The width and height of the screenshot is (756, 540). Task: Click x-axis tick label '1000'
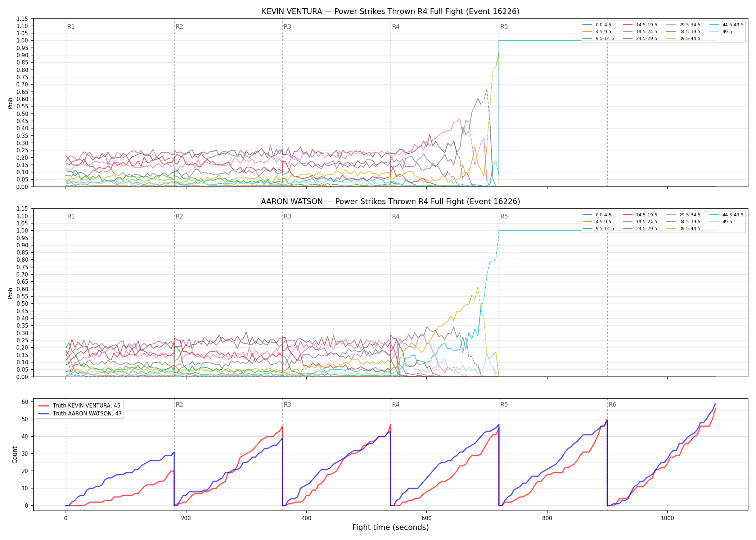tap(667, 518)
